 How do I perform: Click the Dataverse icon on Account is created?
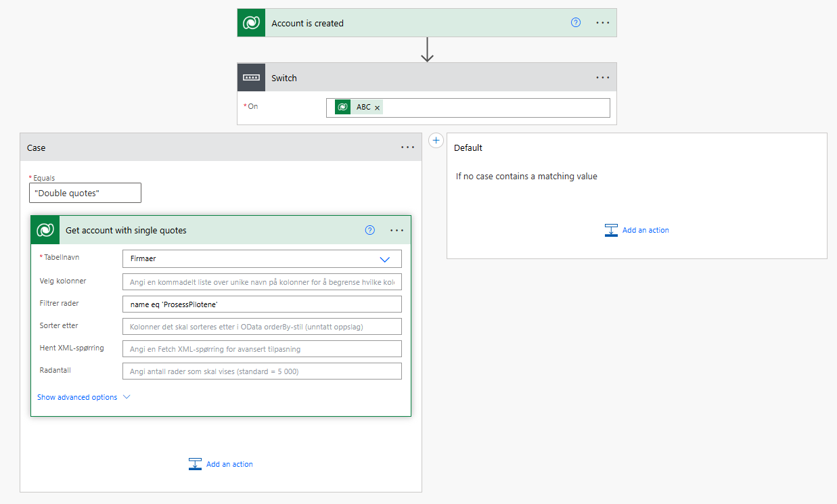251,23
